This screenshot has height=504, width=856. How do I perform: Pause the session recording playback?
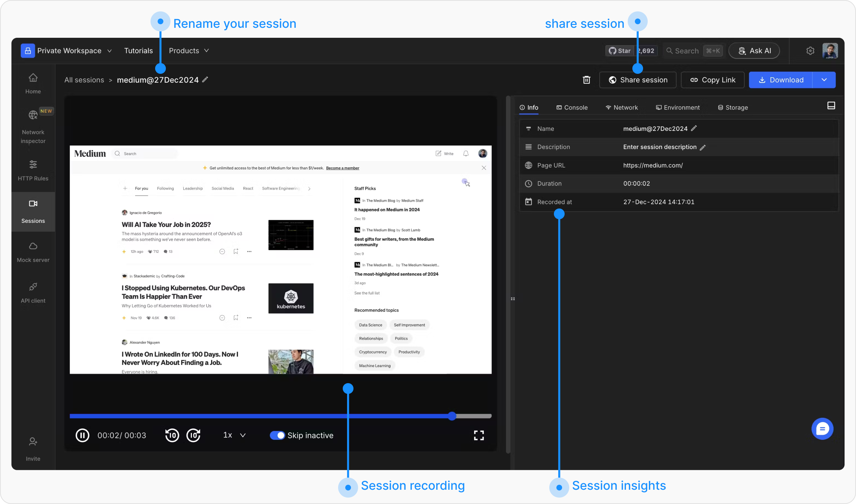coord(82,435)
